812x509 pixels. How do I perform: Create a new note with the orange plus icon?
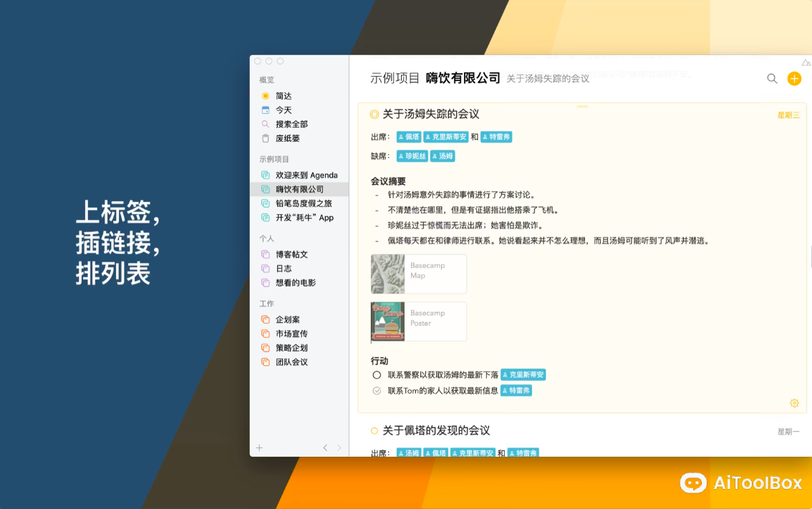click(794, 79)
